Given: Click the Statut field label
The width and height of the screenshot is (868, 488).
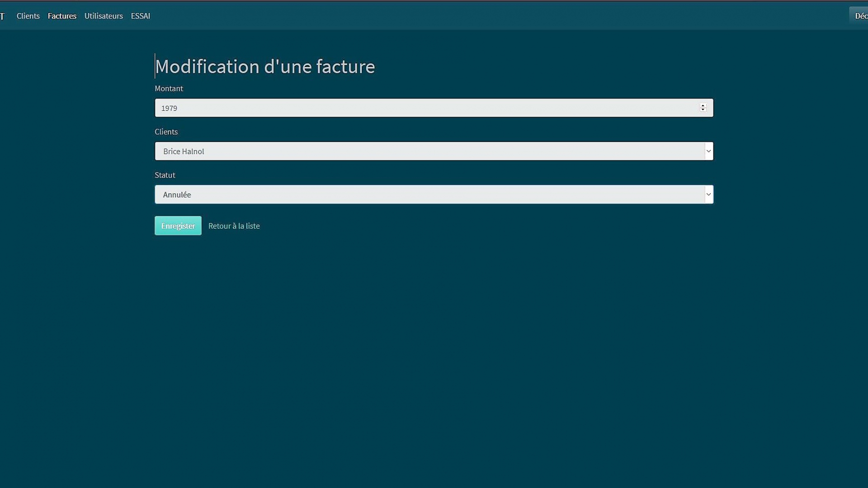Looking at the screenshot, I should (165, 175).
